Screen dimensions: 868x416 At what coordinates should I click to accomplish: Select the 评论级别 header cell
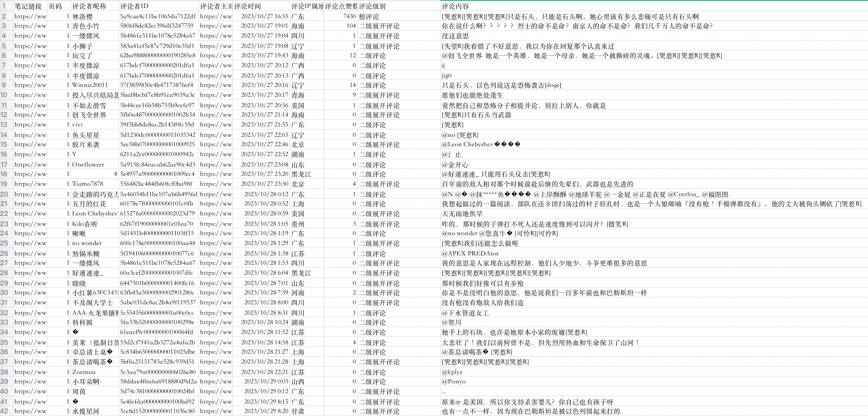pyautogui.click(x=399, y=6)
